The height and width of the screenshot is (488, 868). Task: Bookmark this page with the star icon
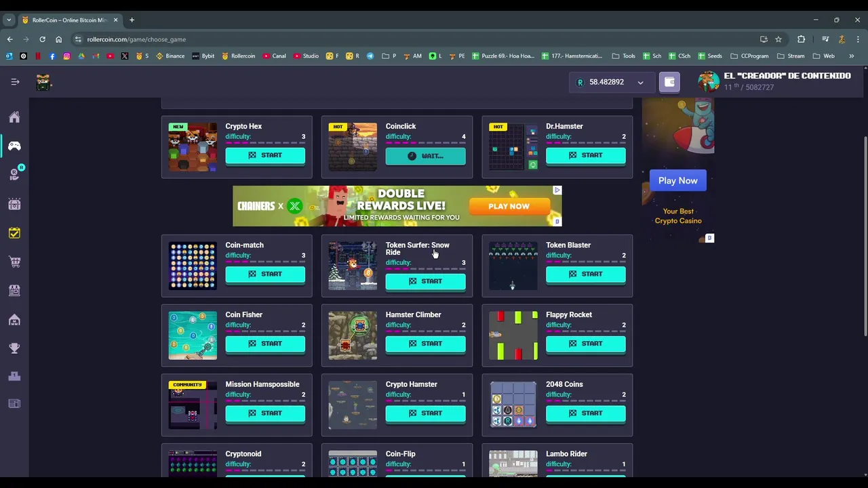778,39
